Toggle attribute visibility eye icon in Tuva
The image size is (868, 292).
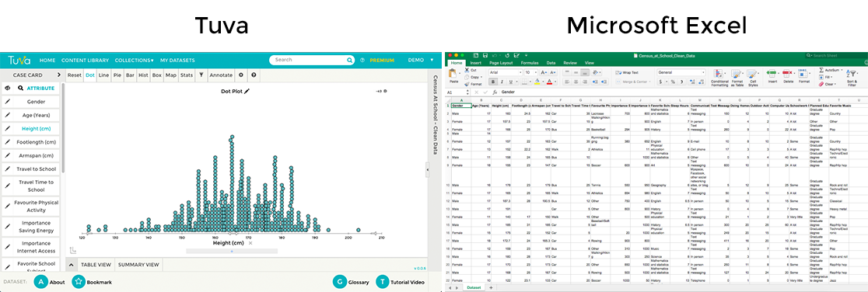coord(8,88)
